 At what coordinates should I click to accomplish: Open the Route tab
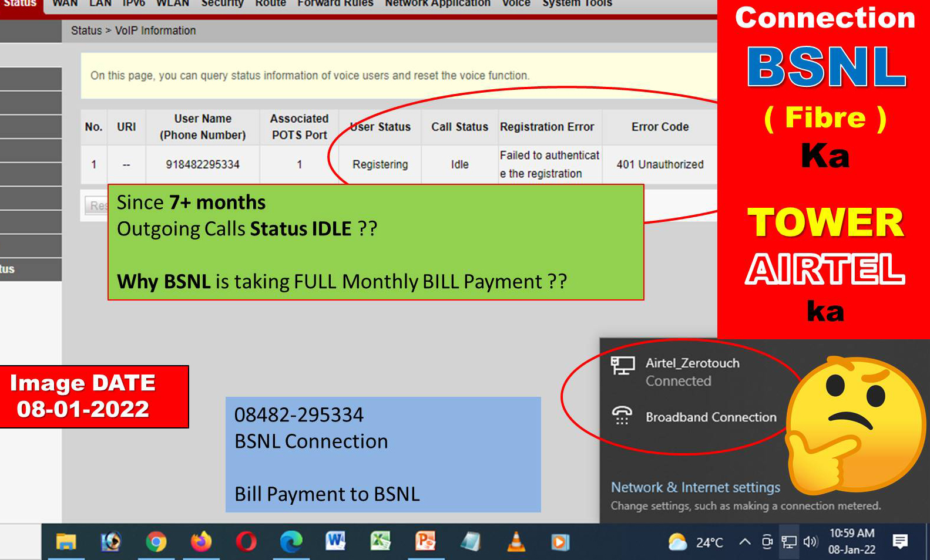click(x=270, y=4)
